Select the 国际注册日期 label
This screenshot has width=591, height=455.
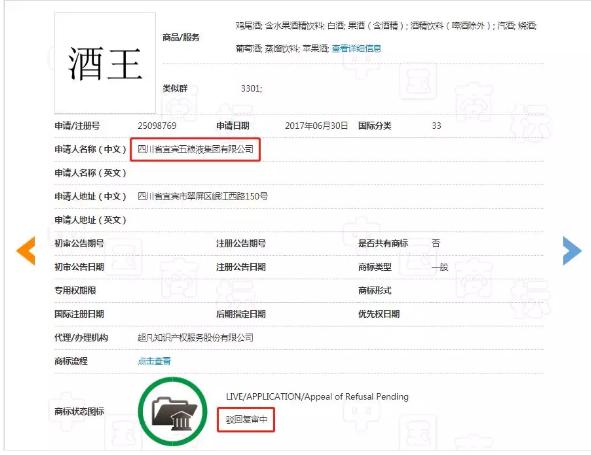[79, 314]
